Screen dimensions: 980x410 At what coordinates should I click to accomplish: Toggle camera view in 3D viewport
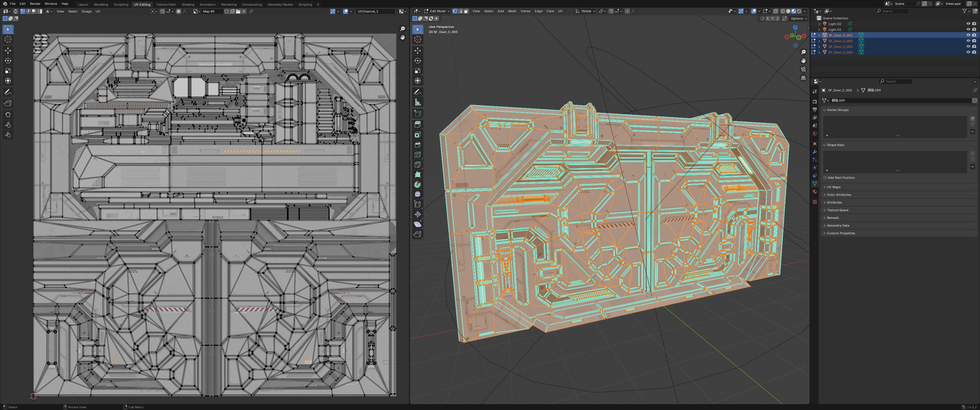[x=803, y=69]
